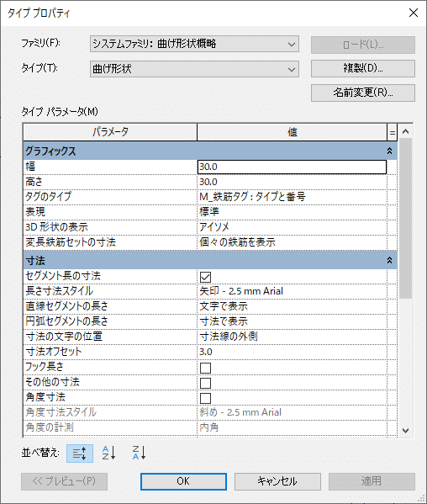This screenshot has width=427, height=504.
Task: Collapse the グラフィックス section chevron
Action: pyautogui.click(x=389, y=151)
